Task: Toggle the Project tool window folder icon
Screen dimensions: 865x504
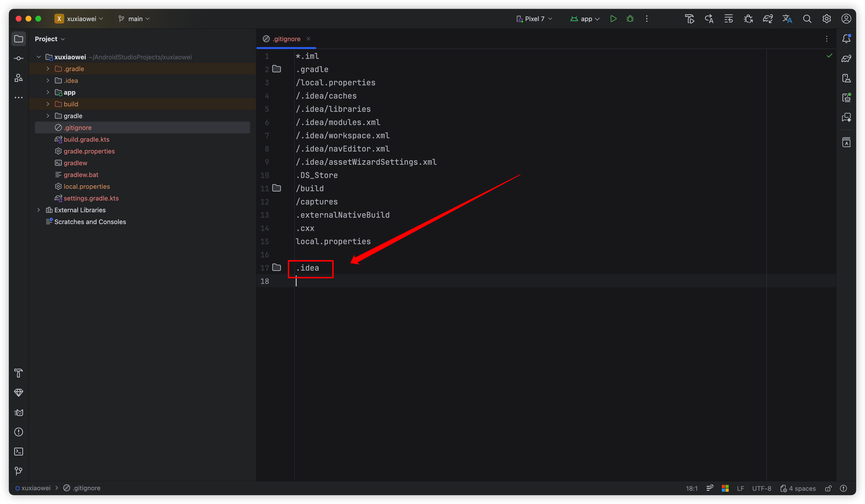Action: pyautogui.click(x=19, y=39)
